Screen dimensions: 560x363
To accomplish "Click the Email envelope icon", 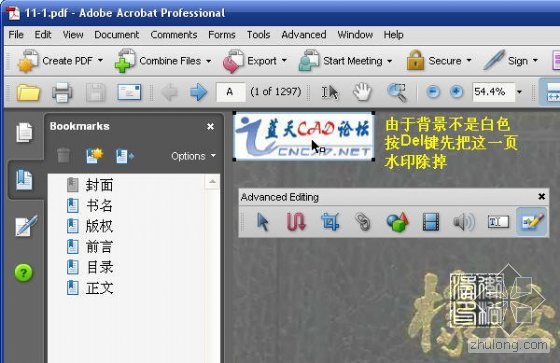I will click(129, 92).
